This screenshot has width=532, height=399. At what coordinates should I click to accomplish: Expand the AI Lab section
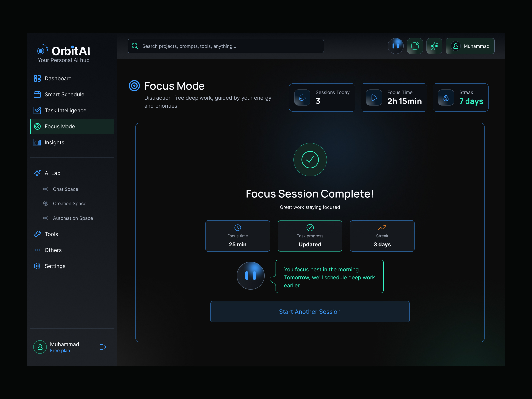coord(53,173)
